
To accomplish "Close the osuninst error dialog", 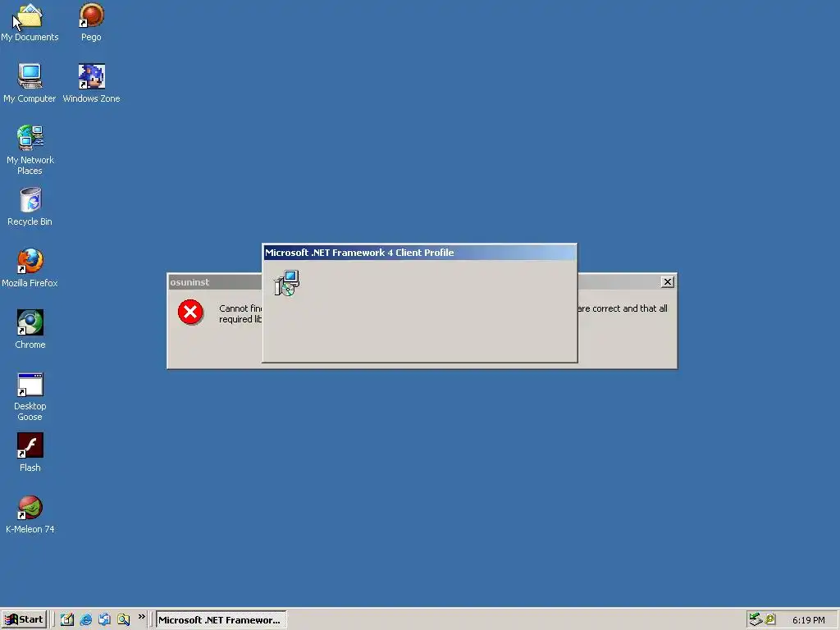I will tap(668, 282).
